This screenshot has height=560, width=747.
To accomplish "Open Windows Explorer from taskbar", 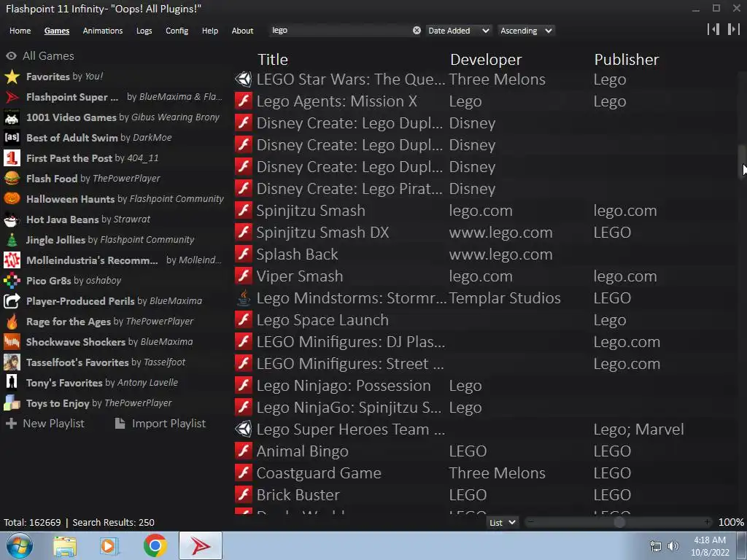I will (65, 546).
